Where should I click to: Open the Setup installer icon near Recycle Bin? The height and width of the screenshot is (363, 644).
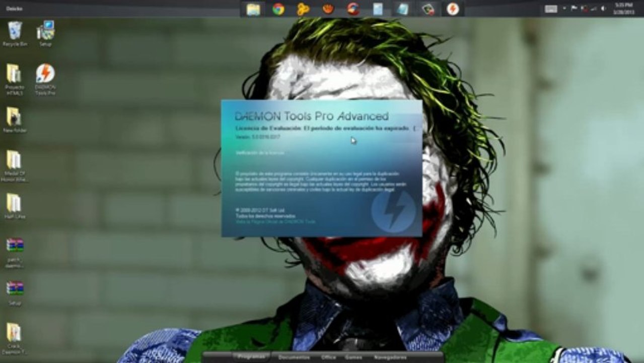point(45,33)
